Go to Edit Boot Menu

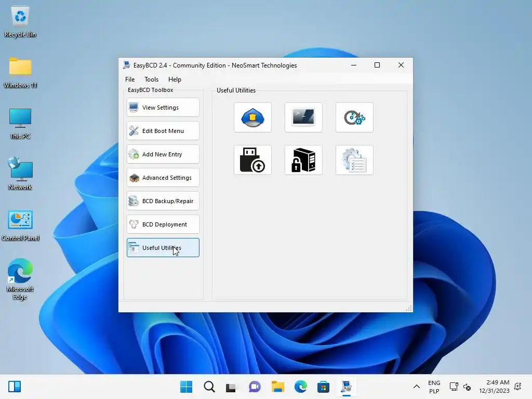click(x=163, y=131)
